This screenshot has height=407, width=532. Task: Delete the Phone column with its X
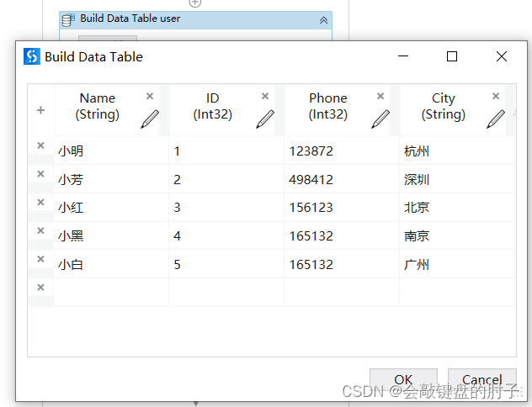tap(380, 96)
